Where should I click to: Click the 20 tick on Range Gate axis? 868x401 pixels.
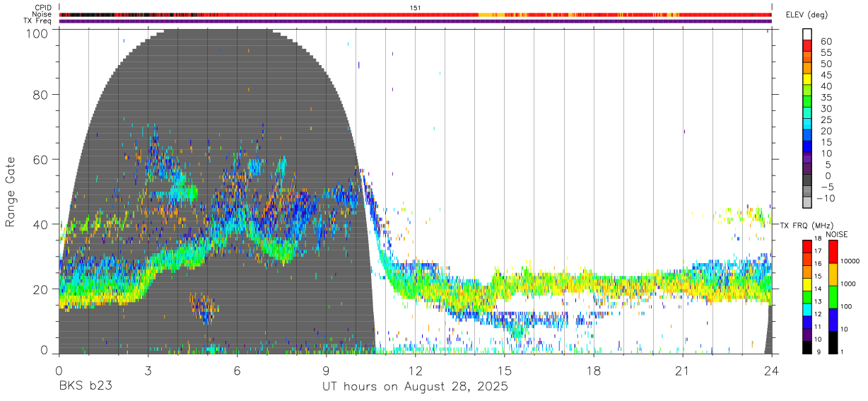(40, 289)
